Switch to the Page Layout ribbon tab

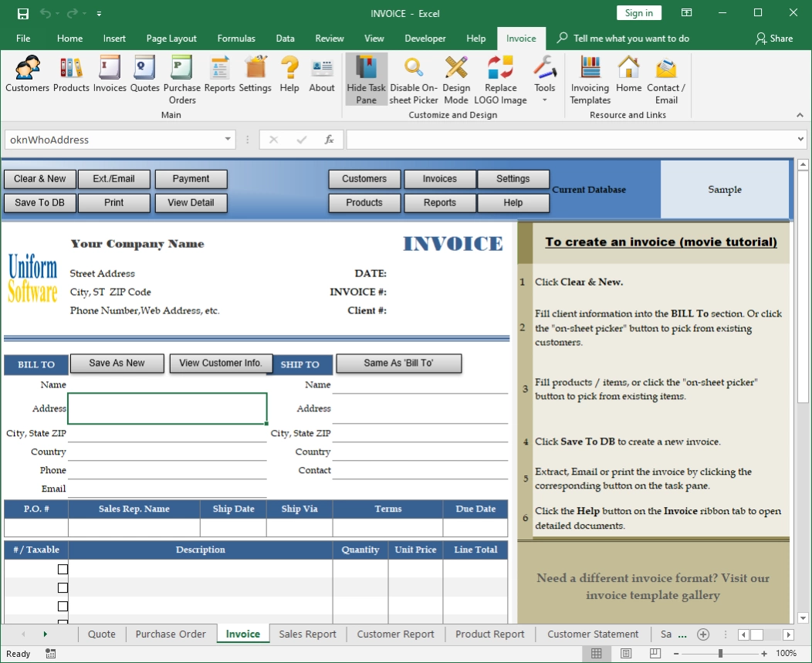171,39
